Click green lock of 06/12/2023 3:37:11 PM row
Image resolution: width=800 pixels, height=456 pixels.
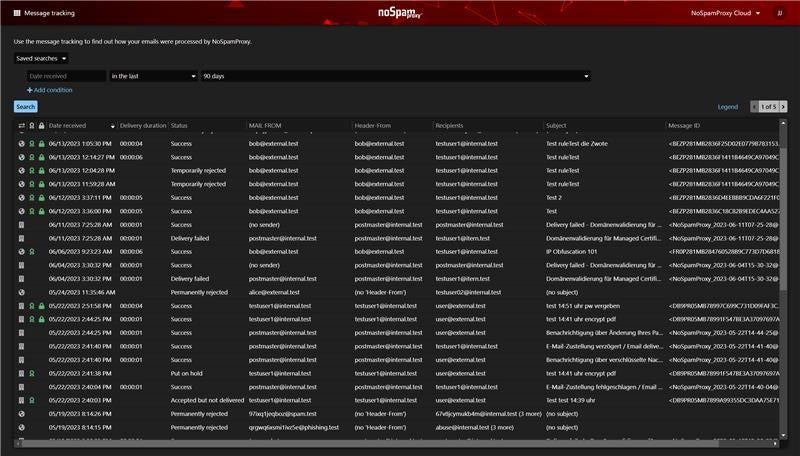click(42, 198)
